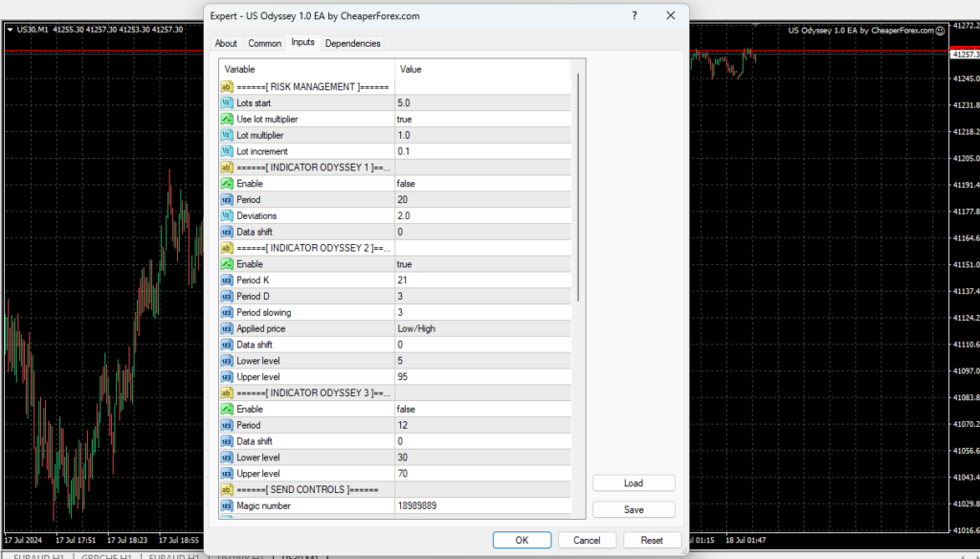This screenshot has height=559, width=980.
Task: Click the half-fraction icon beside Lots start
Action: pos(225,102)
